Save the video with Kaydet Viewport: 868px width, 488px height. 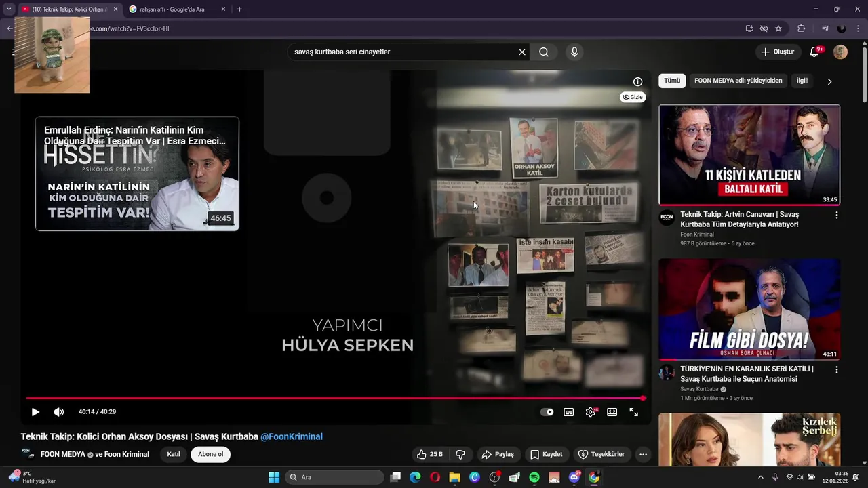(547, 454)
